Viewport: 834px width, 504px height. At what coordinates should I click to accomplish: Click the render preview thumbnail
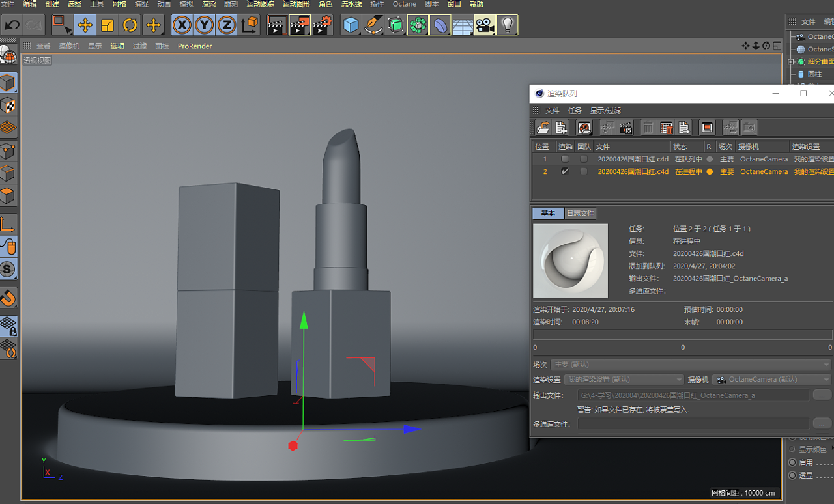click(570, 261)
